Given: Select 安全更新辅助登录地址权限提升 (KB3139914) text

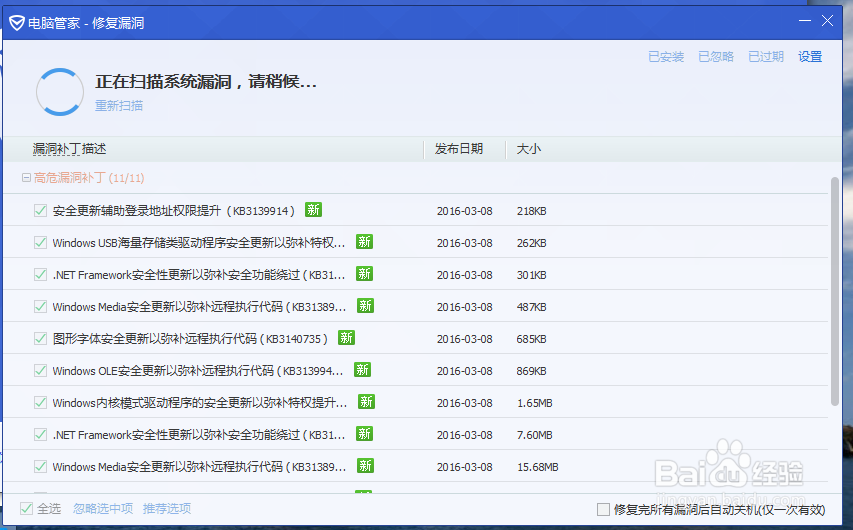Looking at the screenshot, I should coord(174,211).
